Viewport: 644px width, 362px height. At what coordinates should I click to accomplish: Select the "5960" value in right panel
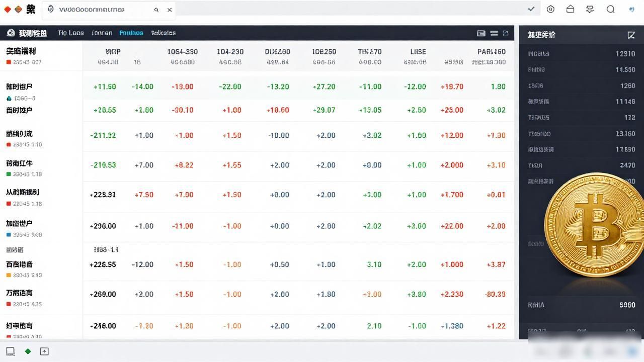[627, 305]
